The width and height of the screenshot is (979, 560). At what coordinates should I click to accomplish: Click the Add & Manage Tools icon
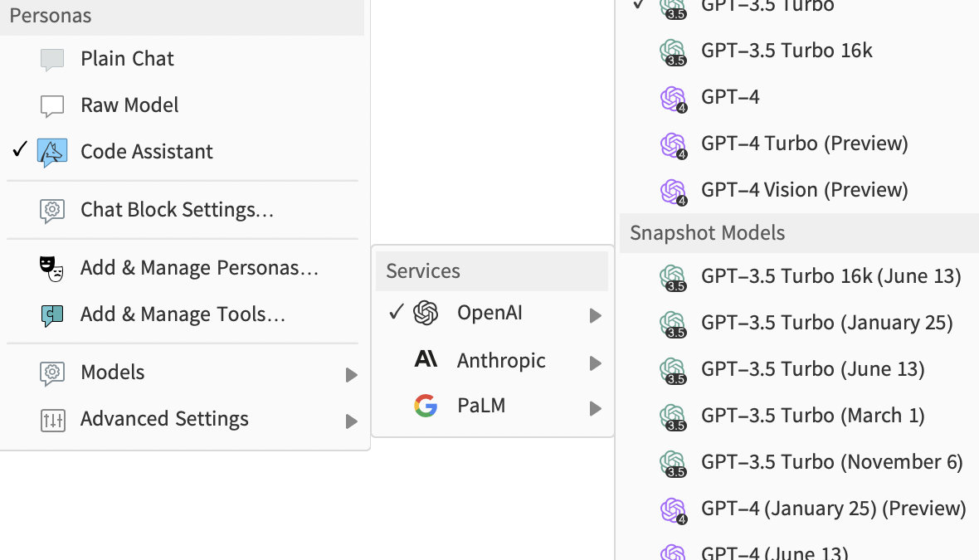click(x=52, y=315)
